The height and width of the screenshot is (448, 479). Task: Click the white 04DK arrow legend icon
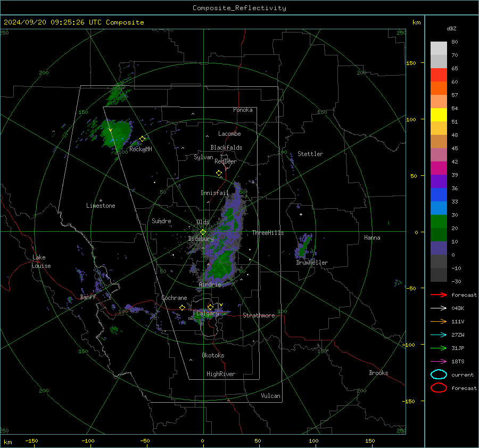click(439, 308)
